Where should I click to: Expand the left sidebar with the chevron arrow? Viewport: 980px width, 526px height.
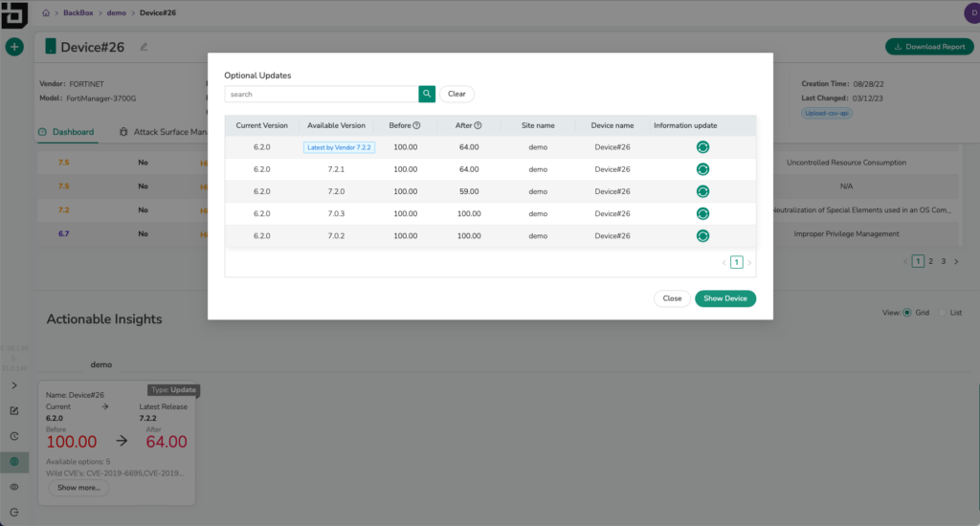14,385
